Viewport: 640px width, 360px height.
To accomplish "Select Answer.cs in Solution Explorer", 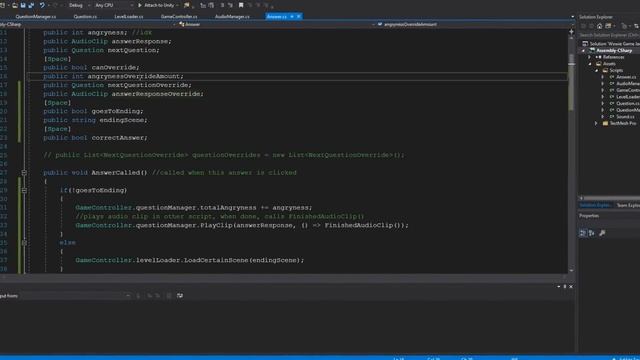I will tap(626, 77).
